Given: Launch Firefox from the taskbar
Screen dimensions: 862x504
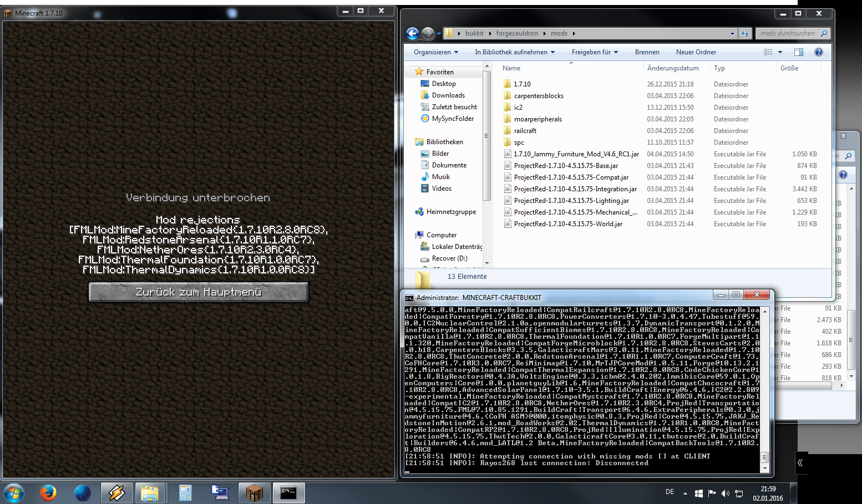Looking at the screenshot, I should coord(48,492).
